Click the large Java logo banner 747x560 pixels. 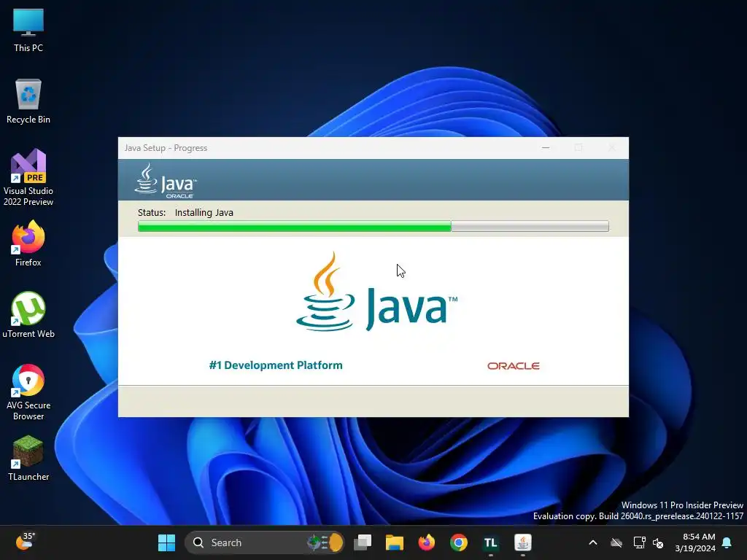tap(376, 292)
